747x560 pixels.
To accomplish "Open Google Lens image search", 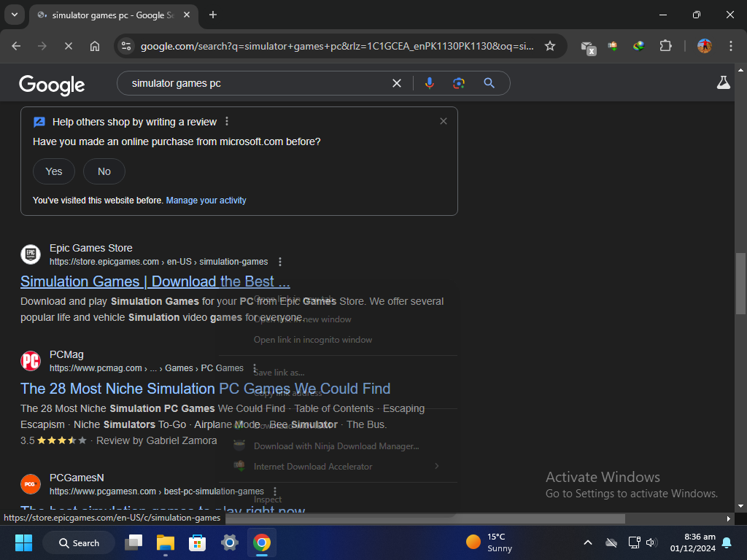I will [x=459, y=83].
